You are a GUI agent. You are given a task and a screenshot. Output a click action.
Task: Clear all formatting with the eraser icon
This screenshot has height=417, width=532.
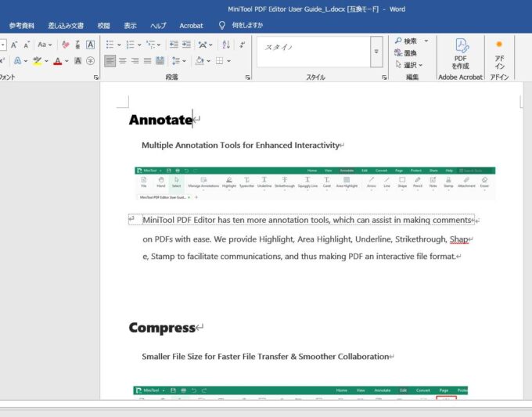pos(66,45)
